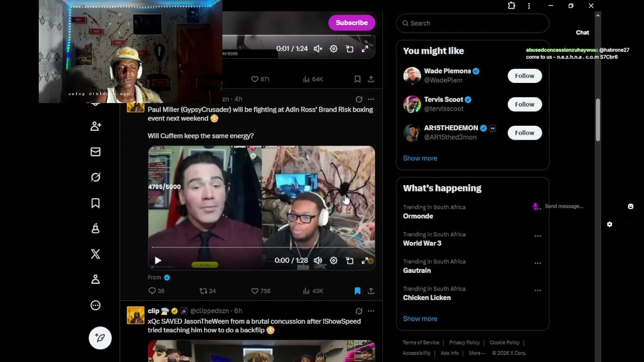The width and height of the screenshot is (644, 362).
Task: Open Bookmarks icon in the sidebar
Action: 96,203
